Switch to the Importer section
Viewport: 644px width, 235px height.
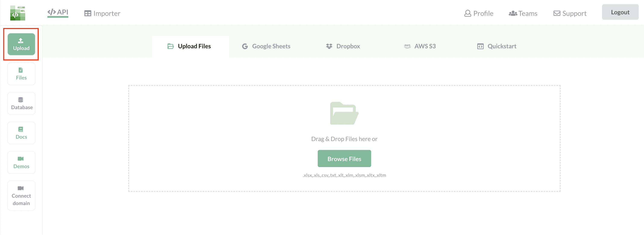click(102, 13)
